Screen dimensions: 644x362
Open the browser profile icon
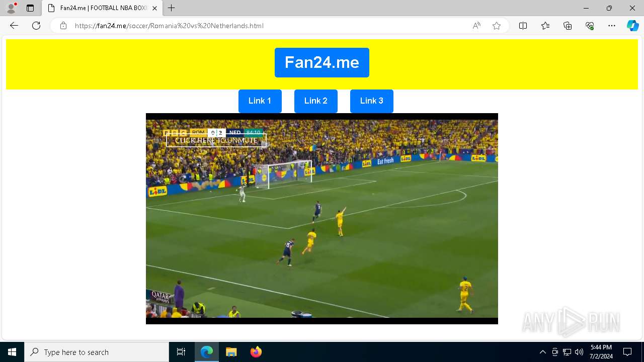[x=11, y=8]
